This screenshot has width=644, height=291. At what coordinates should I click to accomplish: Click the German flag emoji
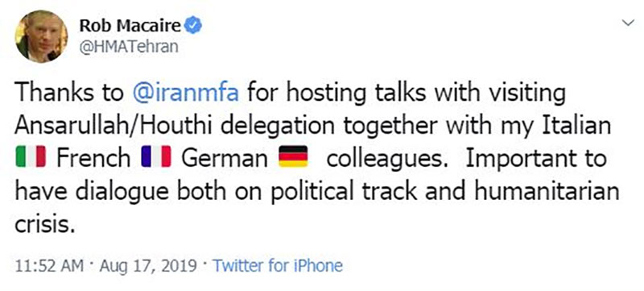point(293,156)
